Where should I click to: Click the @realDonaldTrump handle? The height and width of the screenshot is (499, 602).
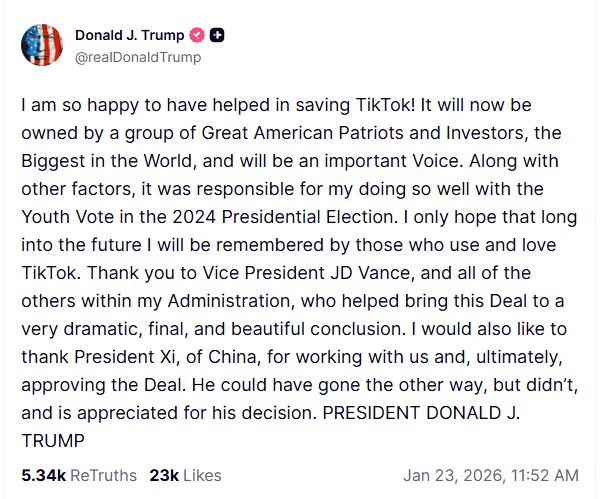(138, 57)
